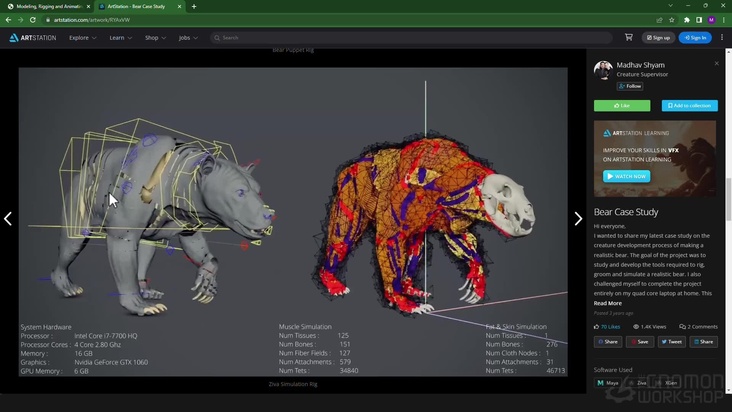Open the share page icon in the address bar
732x412 pixels.
(x=659, y=20)
